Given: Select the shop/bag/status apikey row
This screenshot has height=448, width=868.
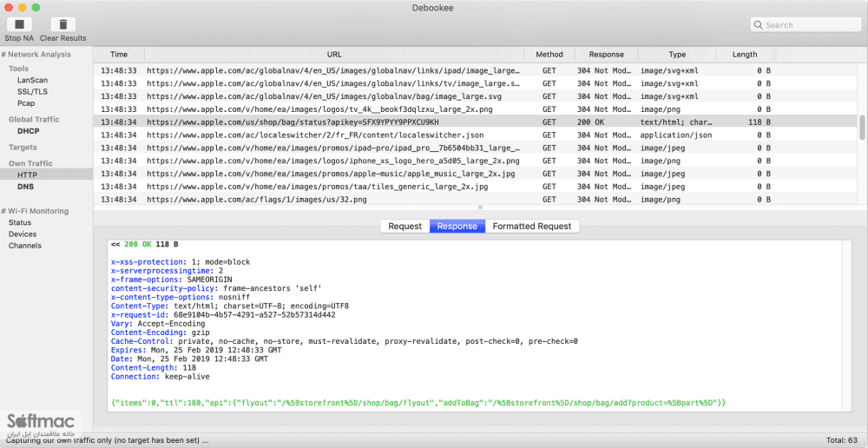Looking at the screenshot, I should [476, 122].
